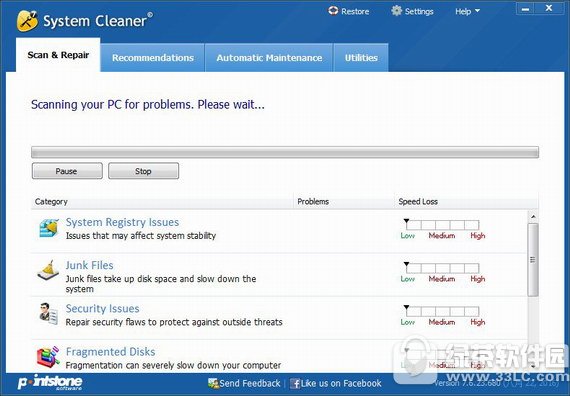Click 'Issues that may affect system stability' text

pos(141,236)
